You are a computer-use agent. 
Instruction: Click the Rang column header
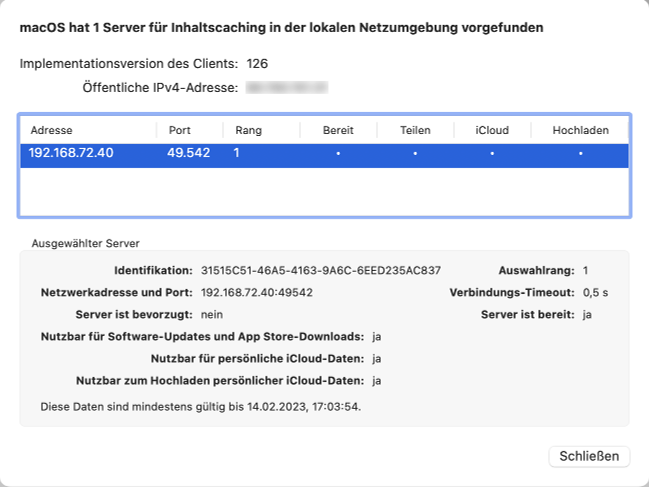coord(248,130)
